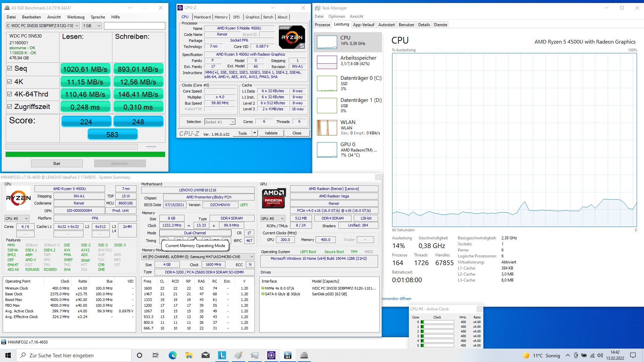Switch to Task Manager taskbar icon
Viewport: 644px width, 362px height.
tap(255, 355)
